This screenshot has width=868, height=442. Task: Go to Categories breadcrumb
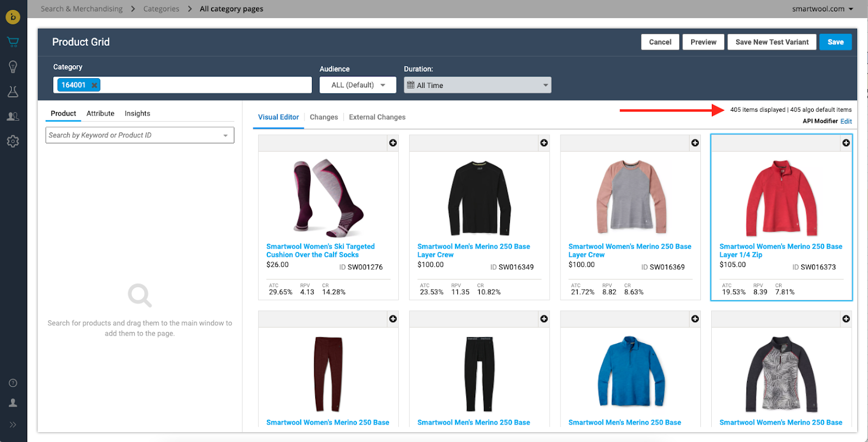click(161, 9)
